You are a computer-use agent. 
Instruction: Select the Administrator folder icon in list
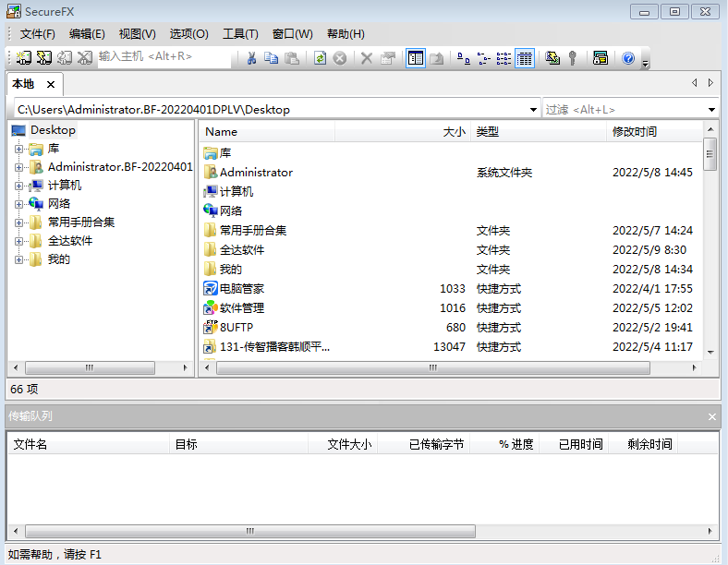coord(211,172)
